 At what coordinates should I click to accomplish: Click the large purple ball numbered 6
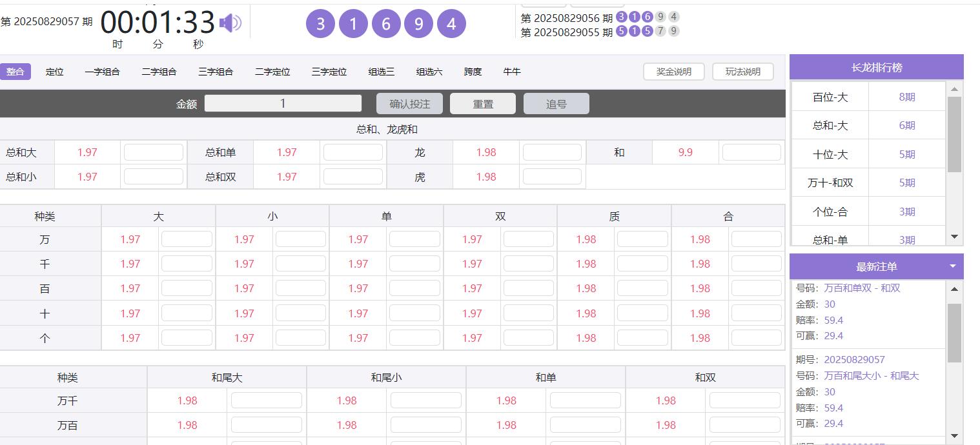[x=386, y=25]
